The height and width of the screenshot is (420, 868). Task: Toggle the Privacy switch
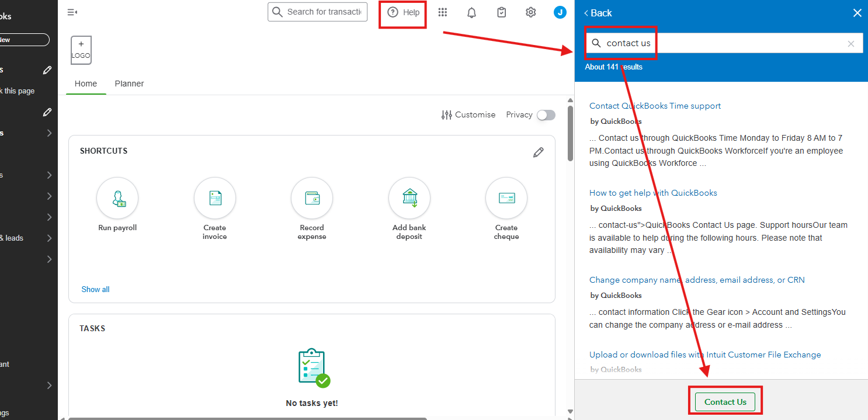(546, 115)
